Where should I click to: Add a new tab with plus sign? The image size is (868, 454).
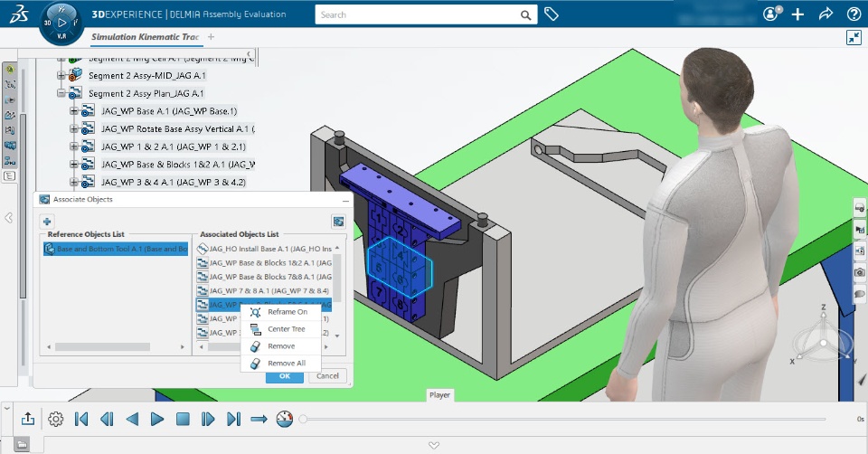pos(211,37)
